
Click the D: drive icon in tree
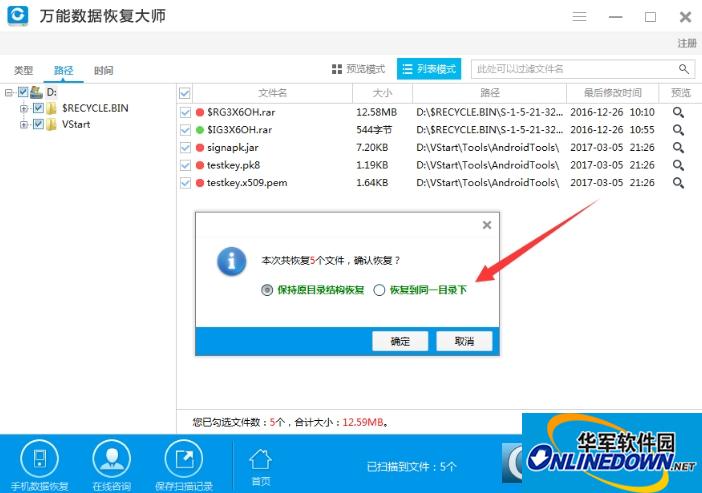coord(36,93)
